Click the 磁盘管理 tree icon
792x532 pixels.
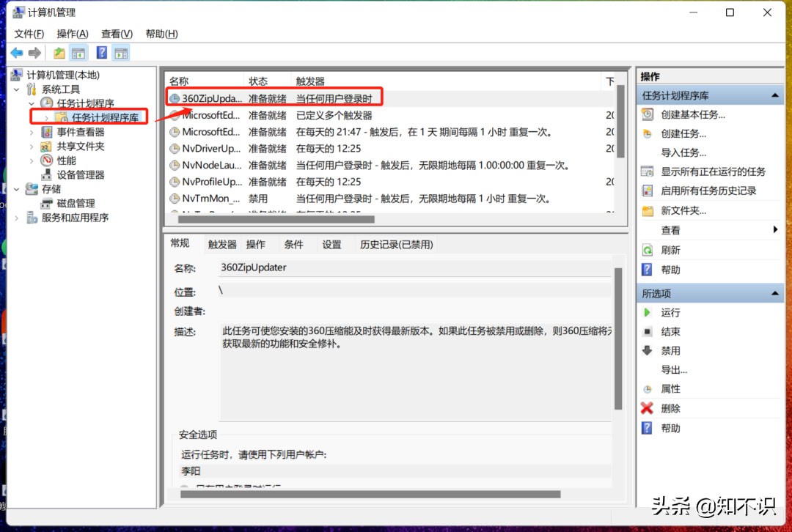(x=46, y=203)
